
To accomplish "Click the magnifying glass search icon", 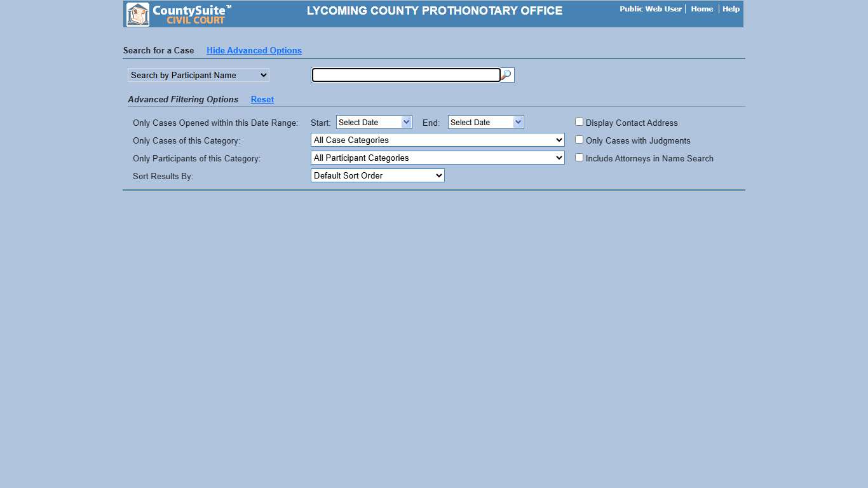I will (x=506, y=75).
